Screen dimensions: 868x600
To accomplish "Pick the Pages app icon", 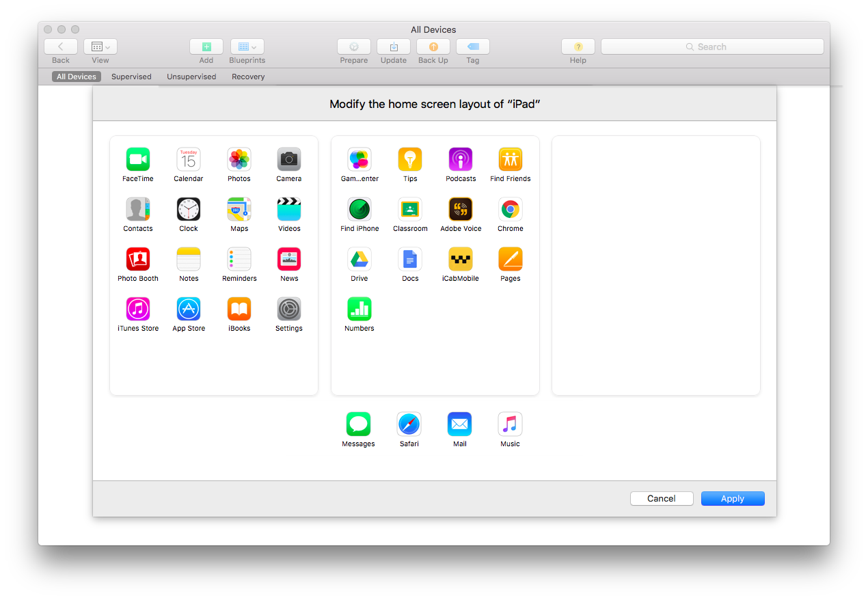I will [511, 259].
